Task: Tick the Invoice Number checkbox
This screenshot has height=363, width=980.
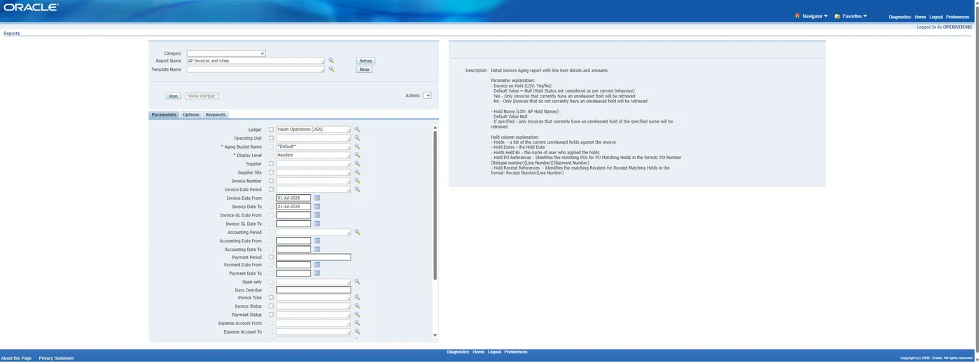Action: click(271, 181)
